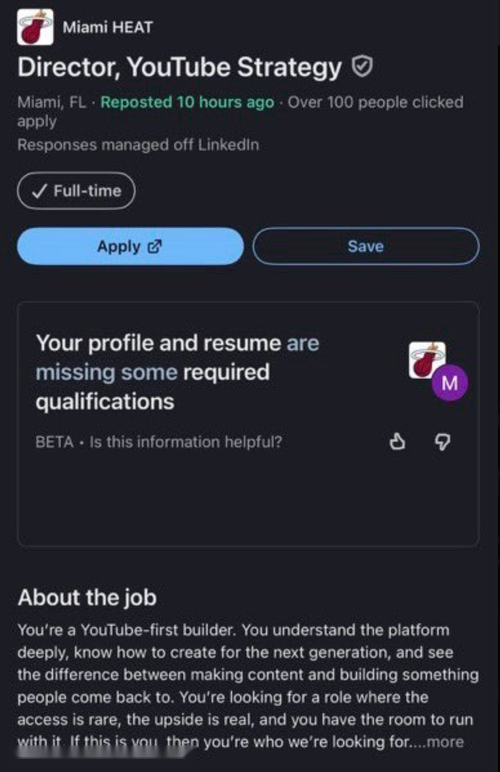Image resolution: width=500 pixels, height=772 pixels.
Task: Click the Miami, FL location text
Action: click(52, 102)
